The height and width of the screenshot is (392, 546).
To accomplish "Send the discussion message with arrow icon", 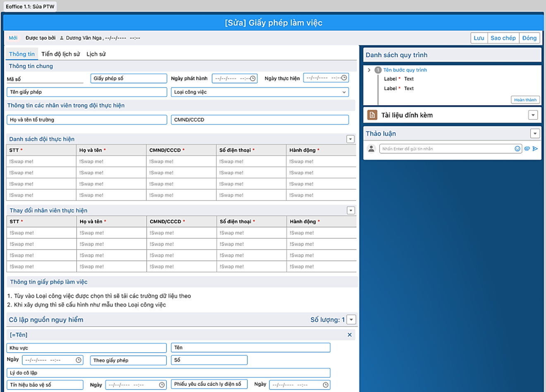I will [535, 149].
